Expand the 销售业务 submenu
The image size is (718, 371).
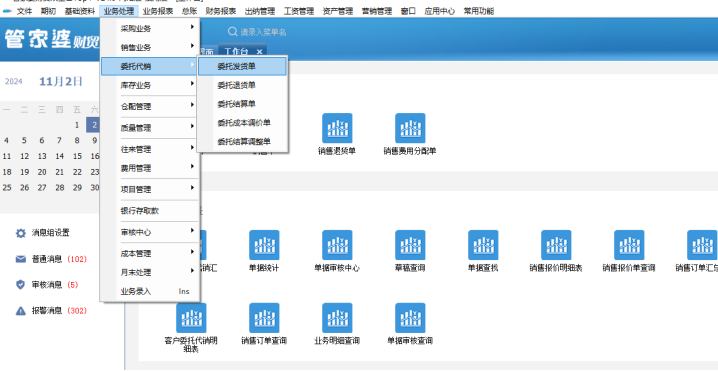(x=150, y=47)
